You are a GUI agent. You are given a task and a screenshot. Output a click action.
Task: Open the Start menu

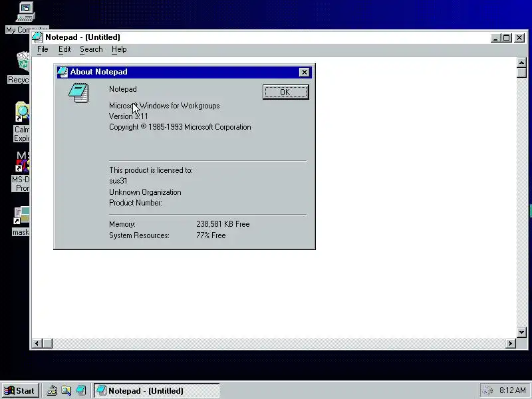pos(20,390)
